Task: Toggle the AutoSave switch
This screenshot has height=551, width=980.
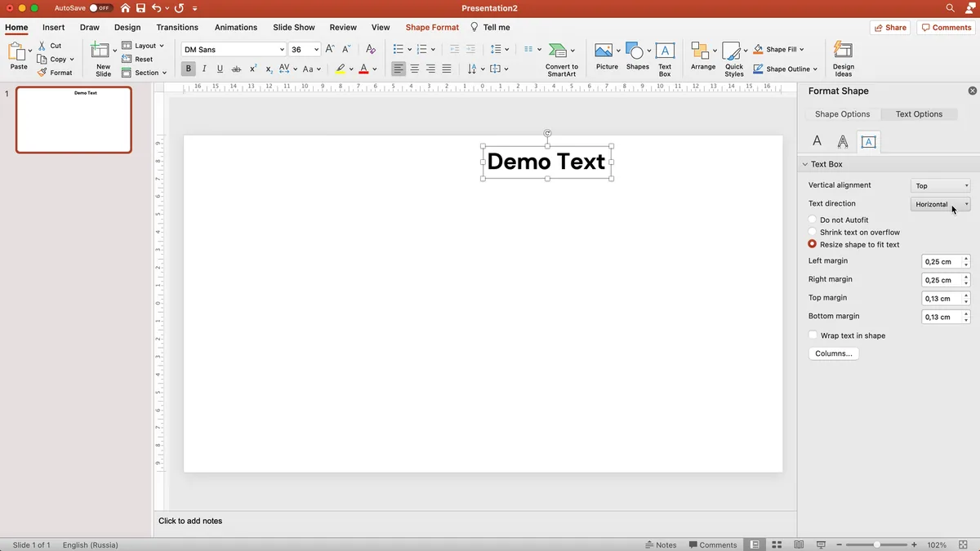Action: pyautogui.click(x=100, y=8)
